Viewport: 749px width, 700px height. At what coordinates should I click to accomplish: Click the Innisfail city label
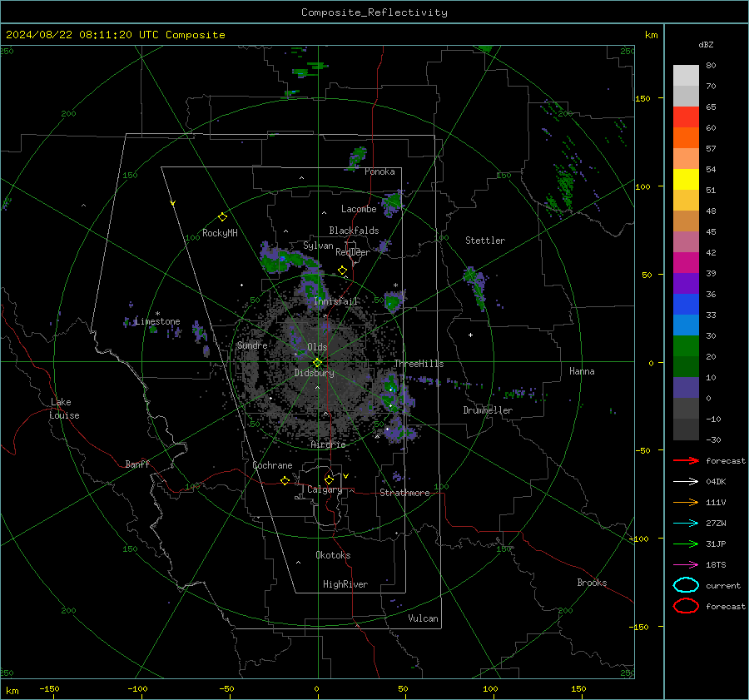coord(336,301)
